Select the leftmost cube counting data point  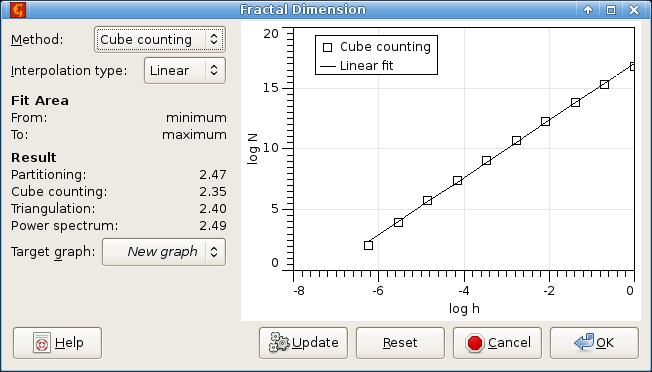coord(368,245)
